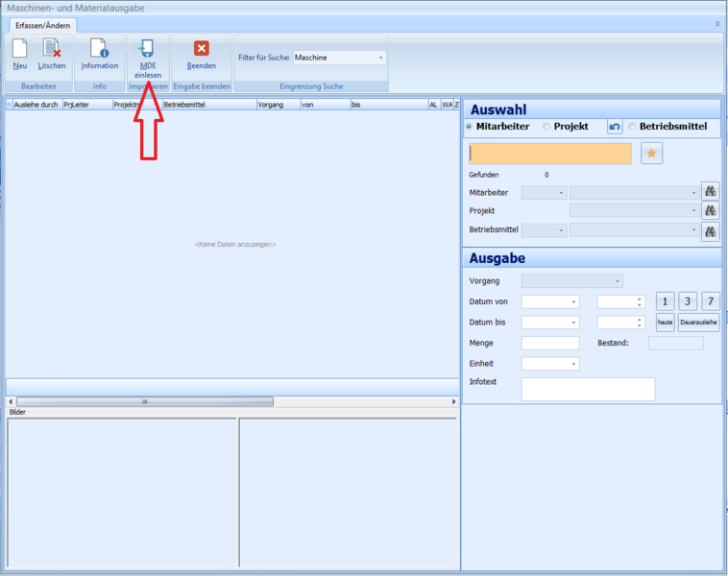Select the Projekt radio button
This screenshot has height=576, width=728.
click(547, 127)
